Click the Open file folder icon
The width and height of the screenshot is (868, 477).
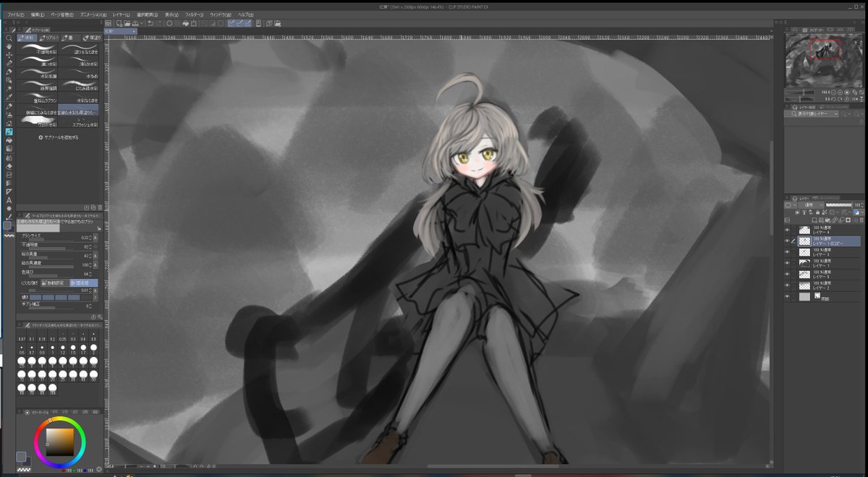tap(127, 23)
